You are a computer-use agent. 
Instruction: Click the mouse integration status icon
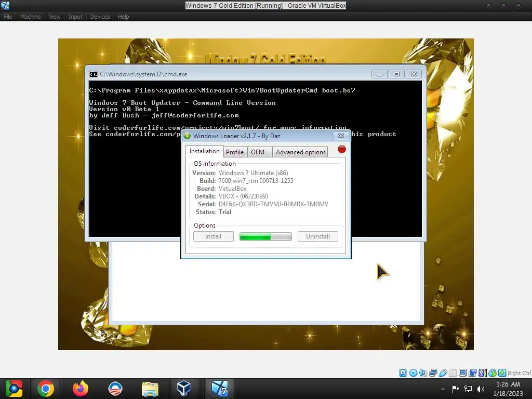point(493,373)
